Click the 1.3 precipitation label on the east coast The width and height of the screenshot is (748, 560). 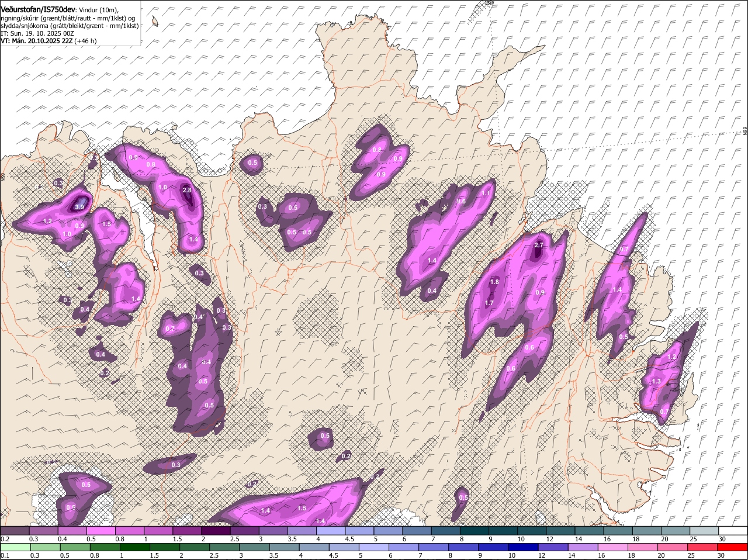(656, 382)
